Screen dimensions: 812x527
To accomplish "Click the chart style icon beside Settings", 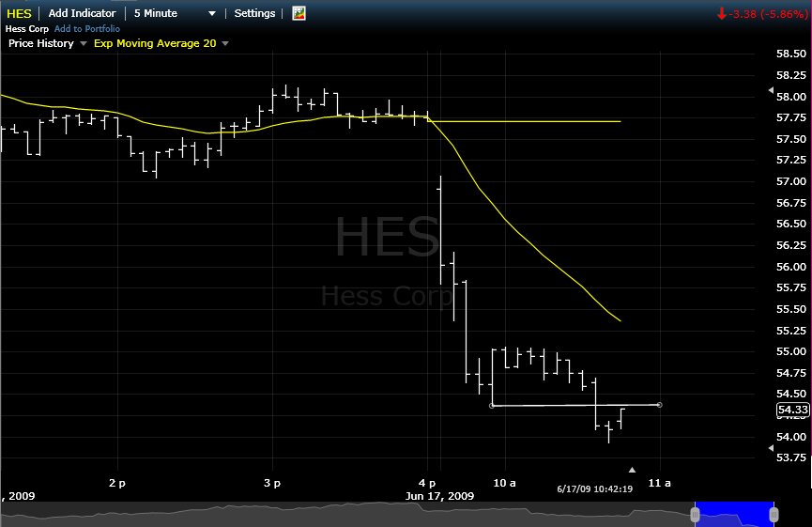I will [x=299, y=13].
